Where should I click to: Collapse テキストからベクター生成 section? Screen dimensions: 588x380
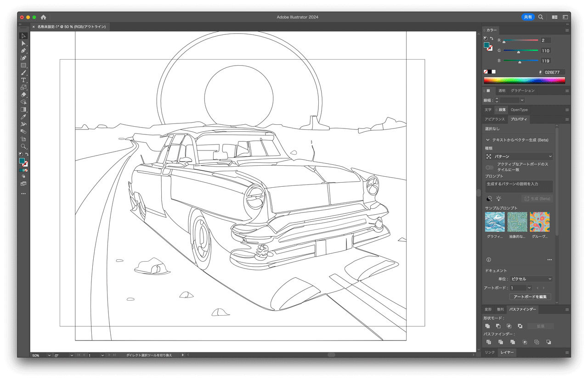pyautogui.click(x=488, y=140)
